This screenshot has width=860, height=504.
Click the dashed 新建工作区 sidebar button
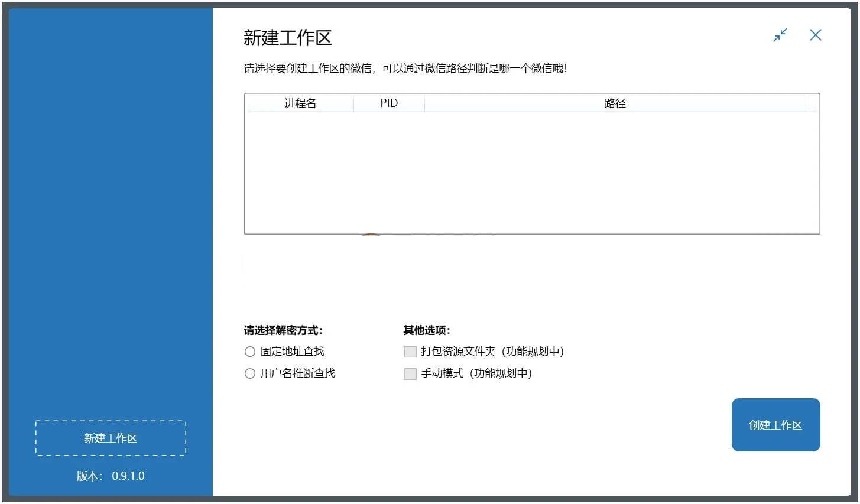click(x=110, y=438)
